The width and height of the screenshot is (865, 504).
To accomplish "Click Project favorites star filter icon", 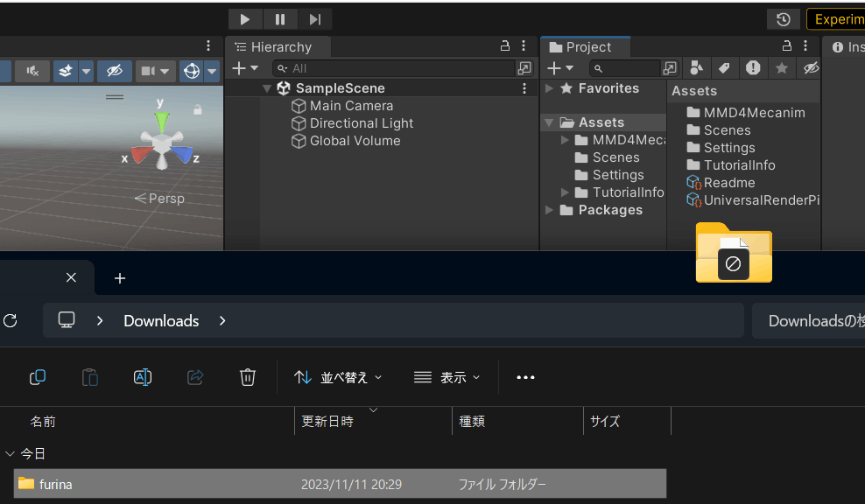I will [x=782, y=68].
